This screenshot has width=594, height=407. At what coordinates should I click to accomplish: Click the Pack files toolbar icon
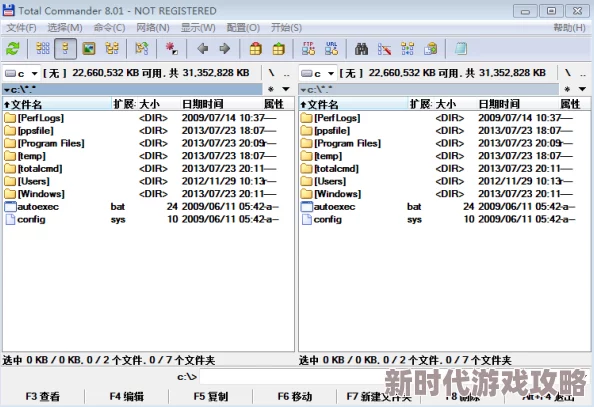(256, 49)
